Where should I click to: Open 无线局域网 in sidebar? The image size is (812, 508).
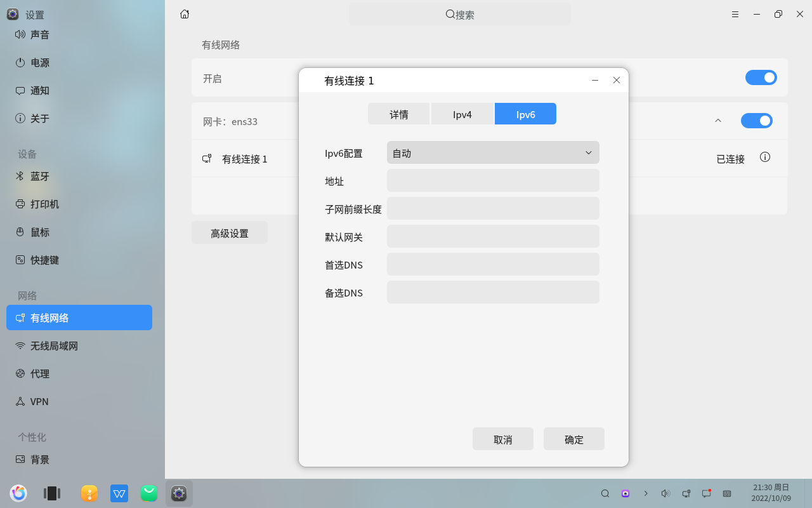coord(79,345)
